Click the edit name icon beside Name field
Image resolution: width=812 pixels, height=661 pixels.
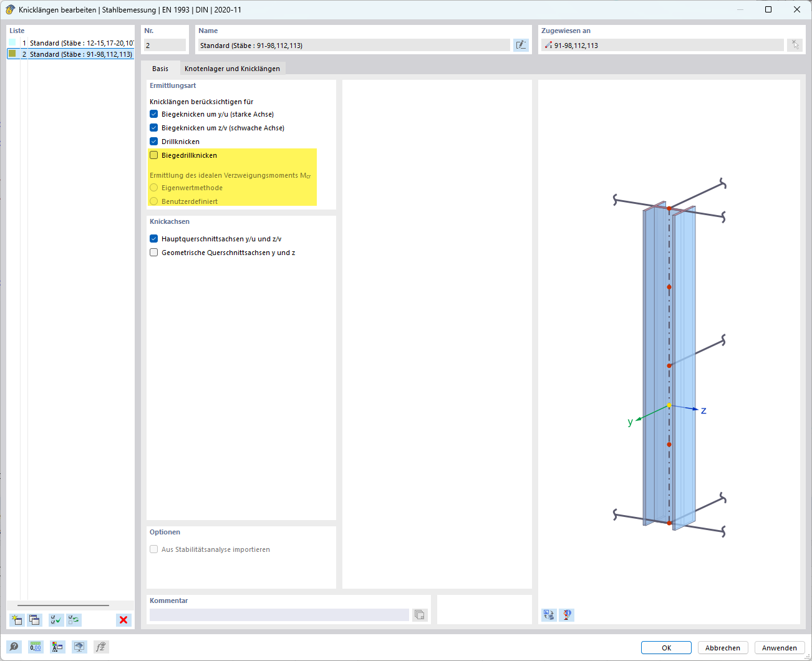point(521,45)
